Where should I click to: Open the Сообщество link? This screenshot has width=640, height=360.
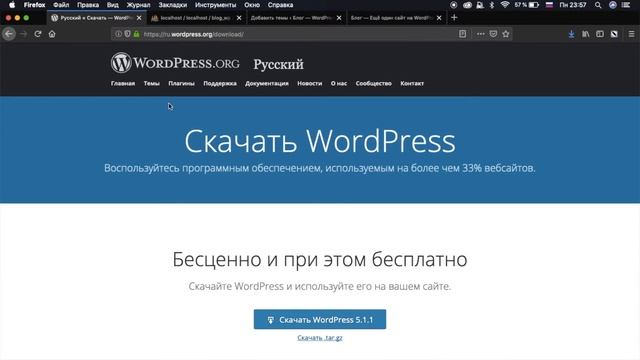(373, 83)
